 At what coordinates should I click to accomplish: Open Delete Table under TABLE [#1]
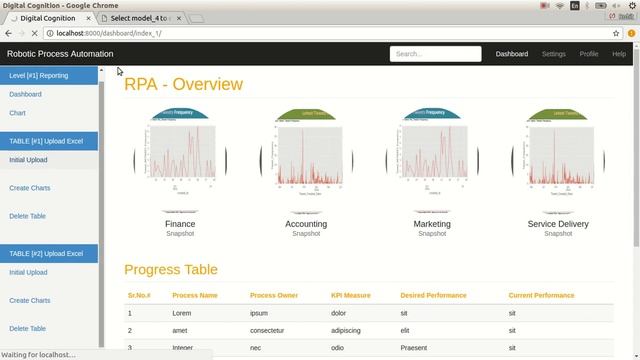coord(27,216)
